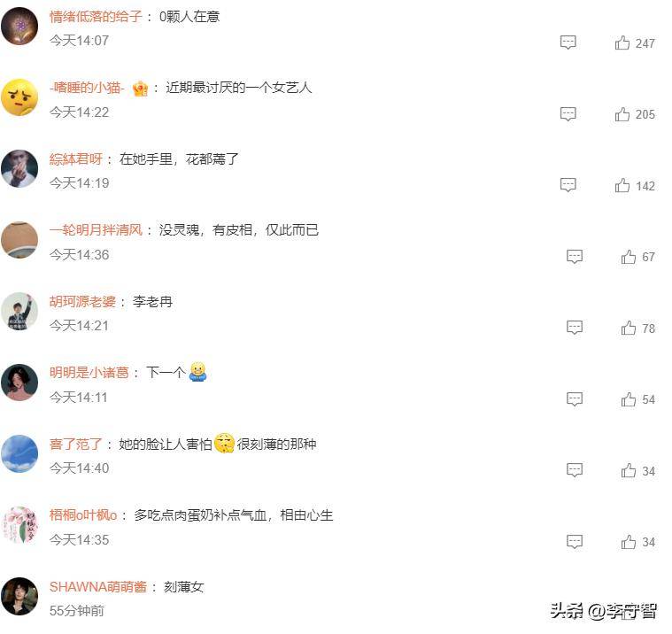Reply to 明明是小诸葛 comment 下一个
The width and height of the screenshot is (672, 634).
click(x=575, y=399)
